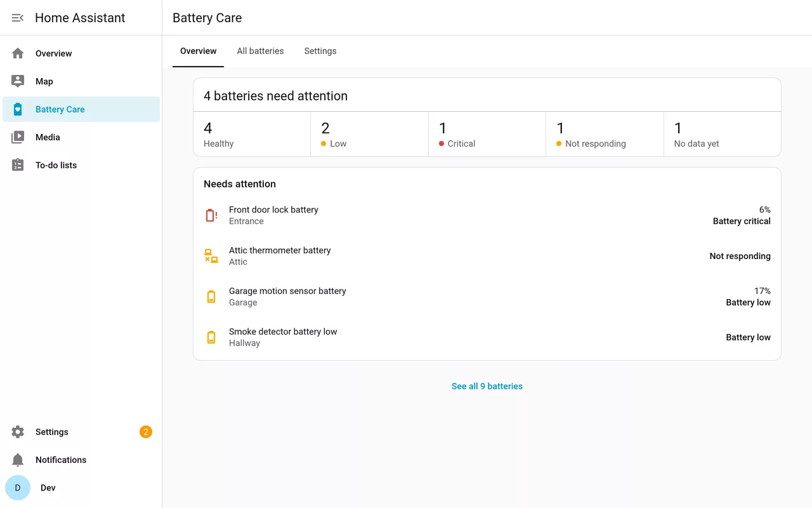Click the 17% battery value
The height and width of the screenshot is (508, 812).
tap(763, 291)
